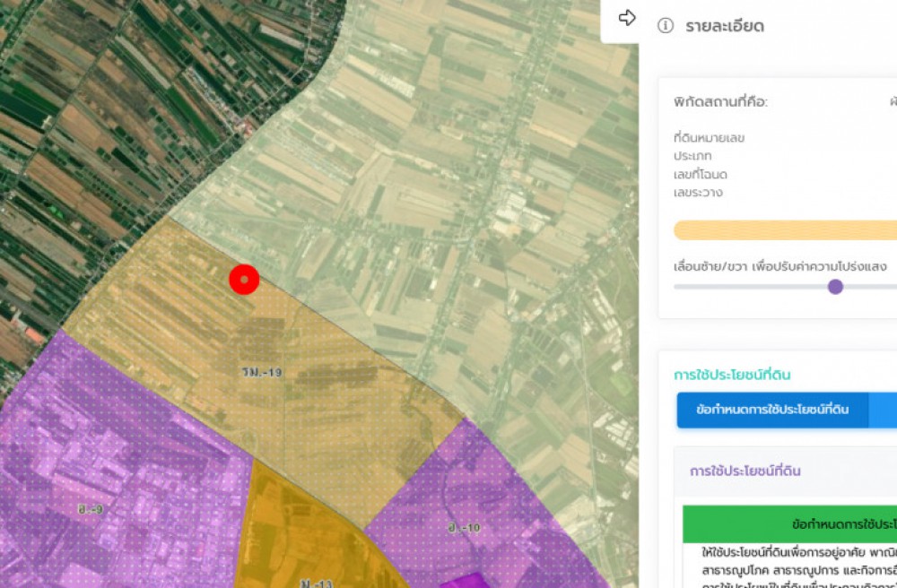Click the transparency slider instruction text

pyautogui.click(x=780, y=266)
